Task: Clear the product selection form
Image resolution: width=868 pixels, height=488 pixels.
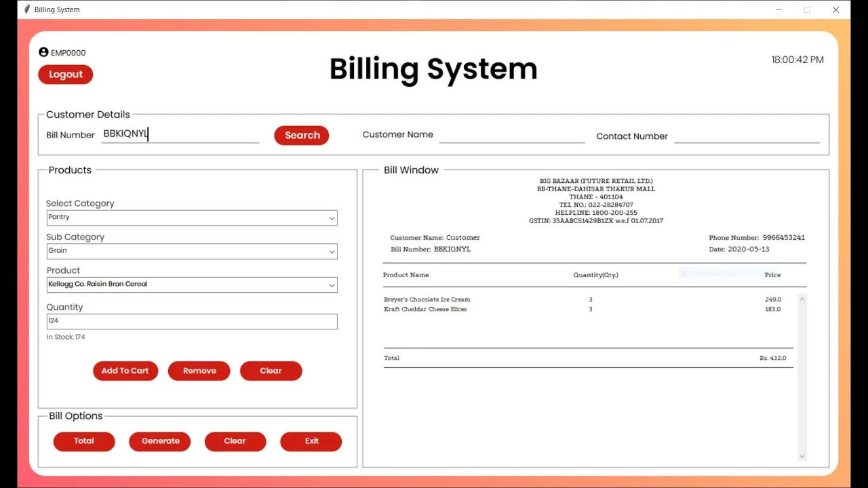Action: coord(271,371)
